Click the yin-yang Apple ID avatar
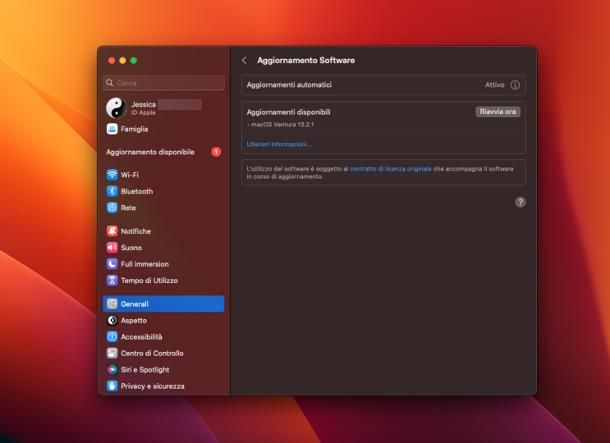The image size is (610, 443). tap(116, 108)
